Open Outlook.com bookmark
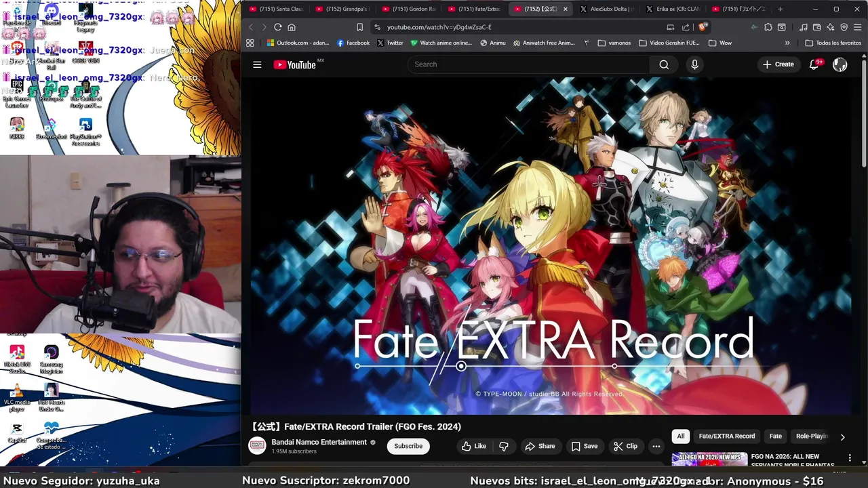 point(297,43)
